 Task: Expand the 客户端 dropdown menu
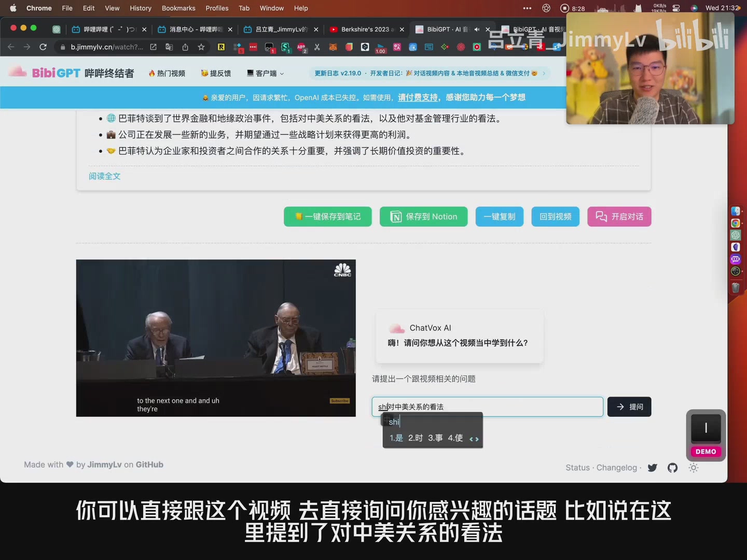[266, 74]
